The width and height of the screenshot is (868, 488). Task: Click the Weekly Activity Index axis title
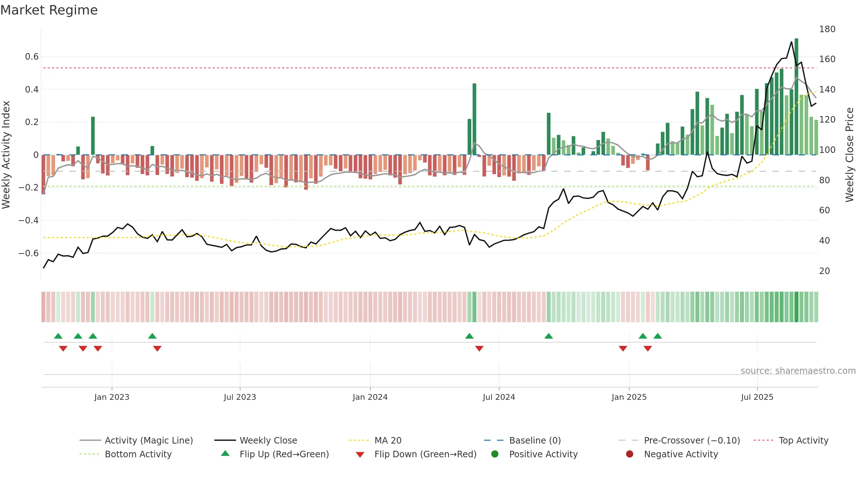[6, 155]
